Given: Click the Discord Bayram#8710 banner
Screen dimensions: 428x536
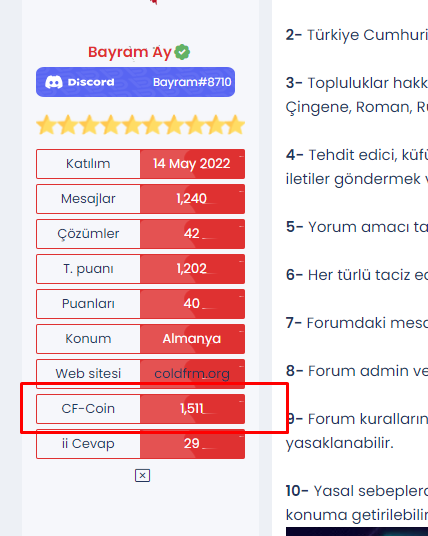Looking at the screenshot, I should (x=135, y=82).
